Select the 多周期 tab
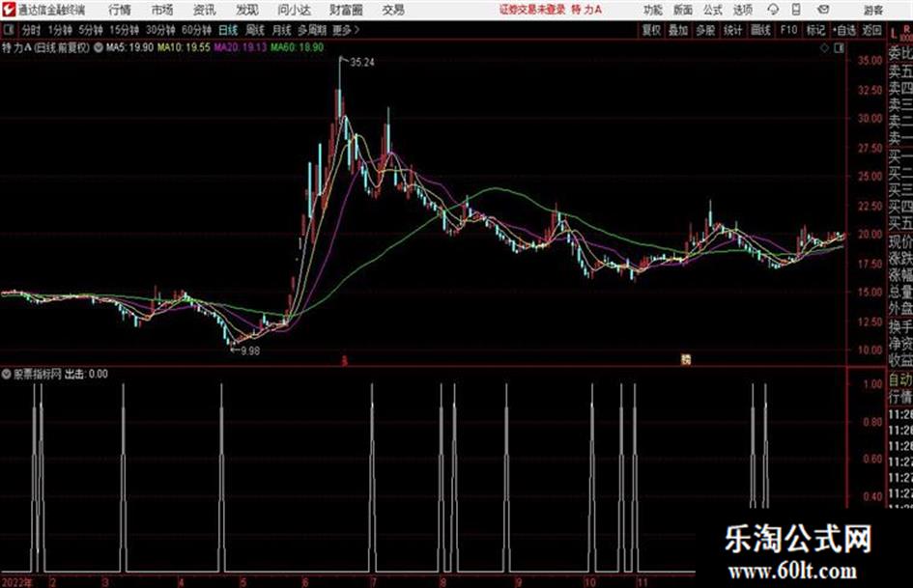Image resolution: width=913 pixels, height=588 pixels. pyautogui.click(x=312, y=30)
